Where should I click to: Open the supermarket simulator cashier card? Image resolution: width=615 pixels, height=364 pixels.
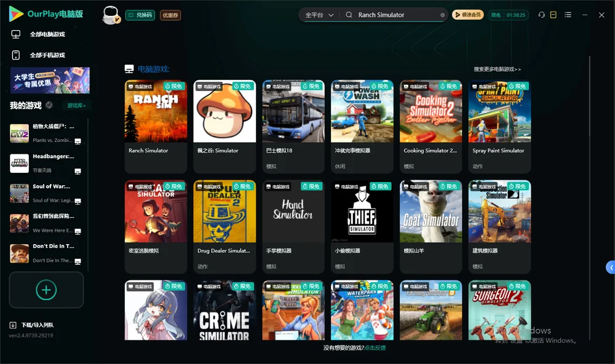pyautogui.click(x=293, y=311)
